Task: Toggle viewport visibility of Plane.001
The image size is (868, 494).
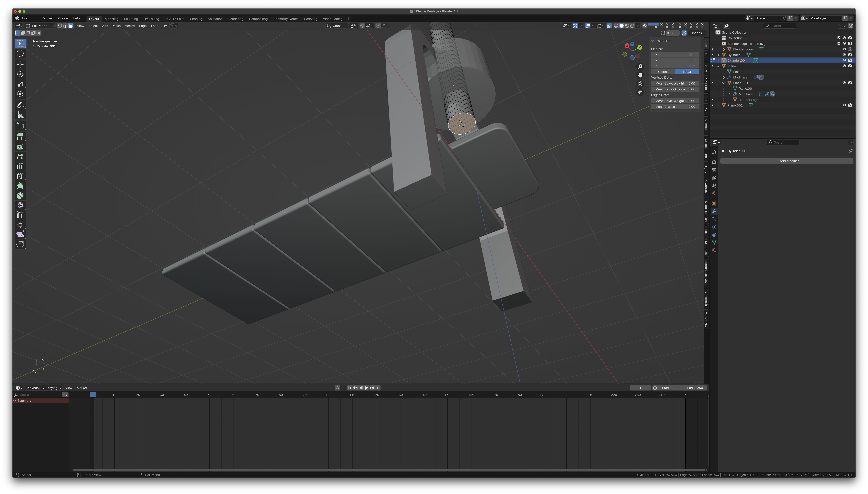Action: (x=844, y=83)
